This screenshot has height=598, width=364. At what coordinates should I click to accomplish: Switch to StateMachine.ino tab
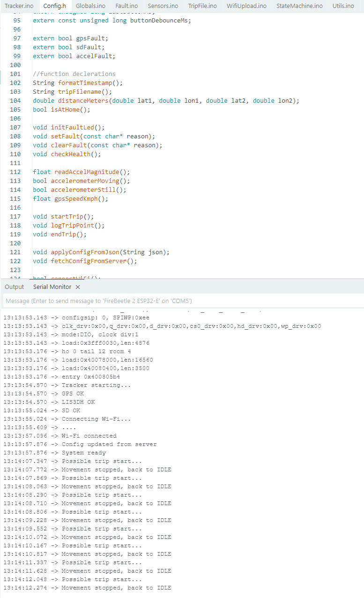click(299, 6)
